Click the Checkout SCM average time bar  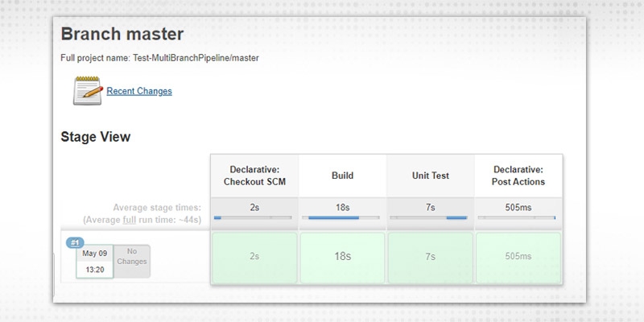pyautogui.click(x=254, y=217)
